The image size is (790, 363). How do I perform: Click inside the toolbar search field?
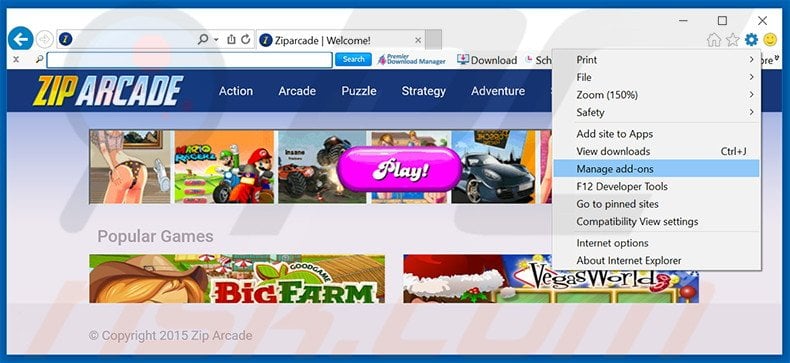[189, 59]
